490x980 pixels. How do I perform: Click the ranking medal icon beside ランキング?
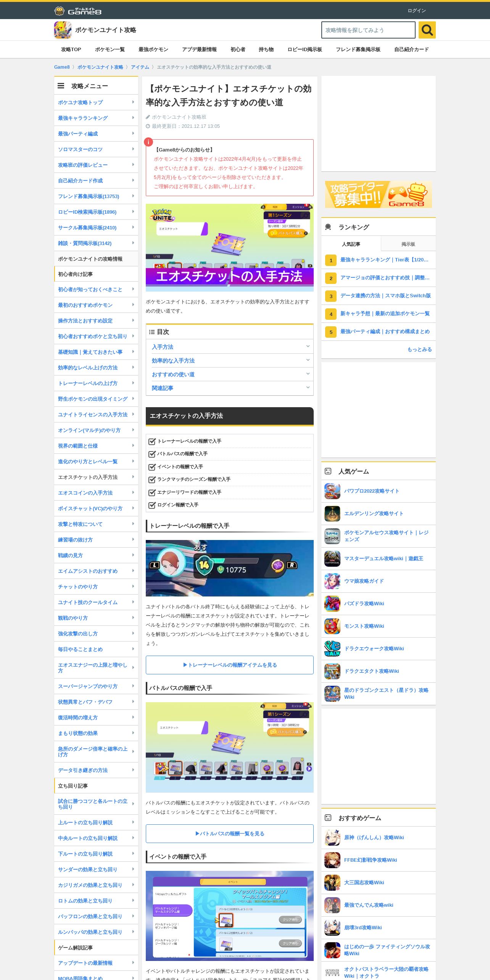(328, 227)
